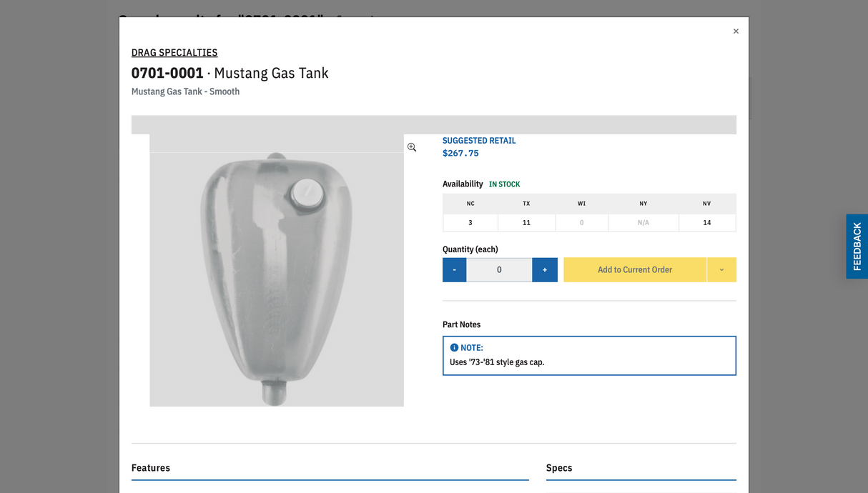The image size is (868, 493).
Task: Open the Feedback side tab
Action: point(857,246)
